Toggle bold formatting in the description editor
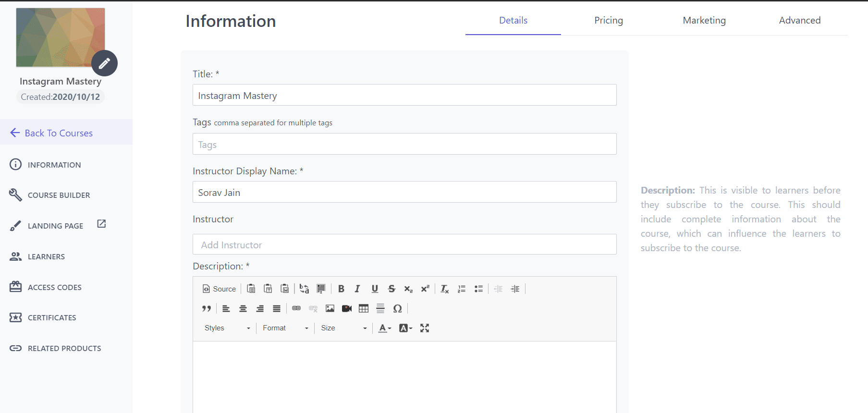868x413 pixels. (x=341, y=289)
